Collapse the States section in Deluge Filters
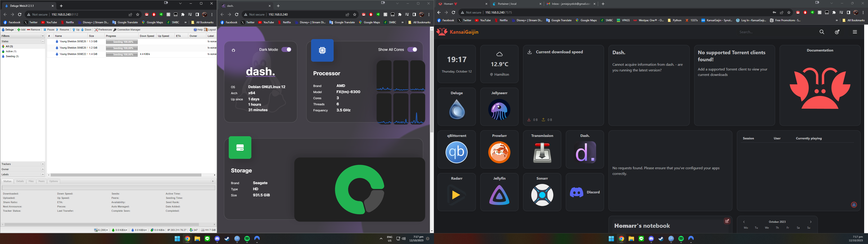868x244 pixels. pos(43,41)
